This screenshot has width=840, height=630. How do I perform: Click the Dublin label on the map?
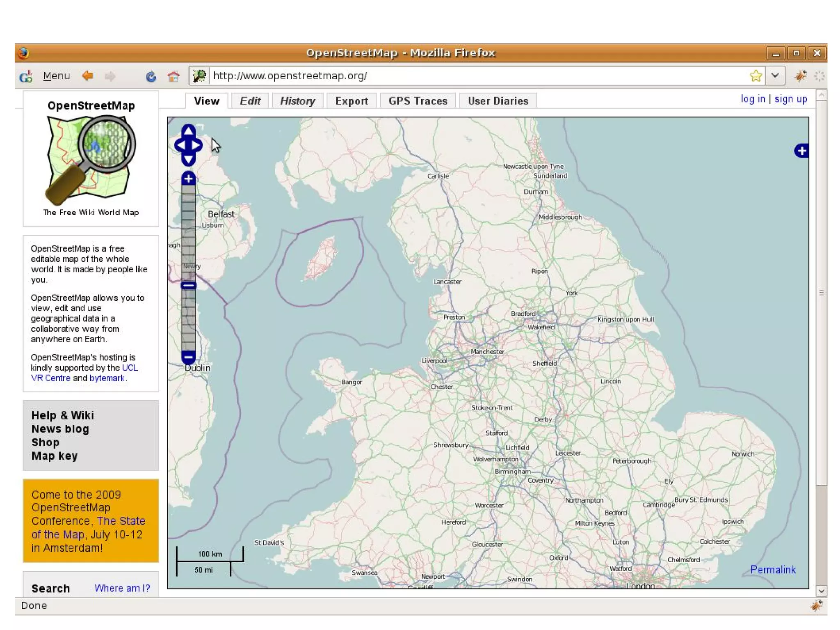pos(198,368)
